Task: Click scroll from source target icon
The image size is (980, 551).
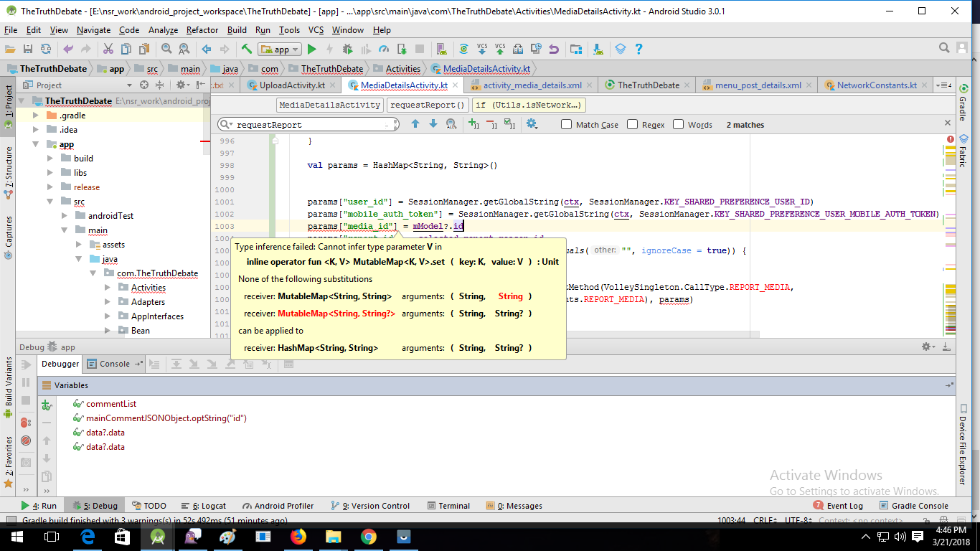Action: (x=144, y=85)
